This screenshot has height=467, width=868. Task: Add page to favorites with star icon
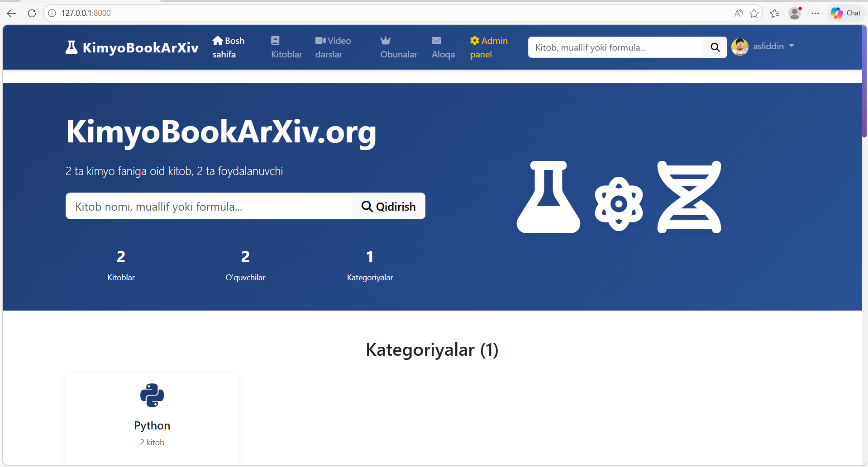tap(754, 13)
